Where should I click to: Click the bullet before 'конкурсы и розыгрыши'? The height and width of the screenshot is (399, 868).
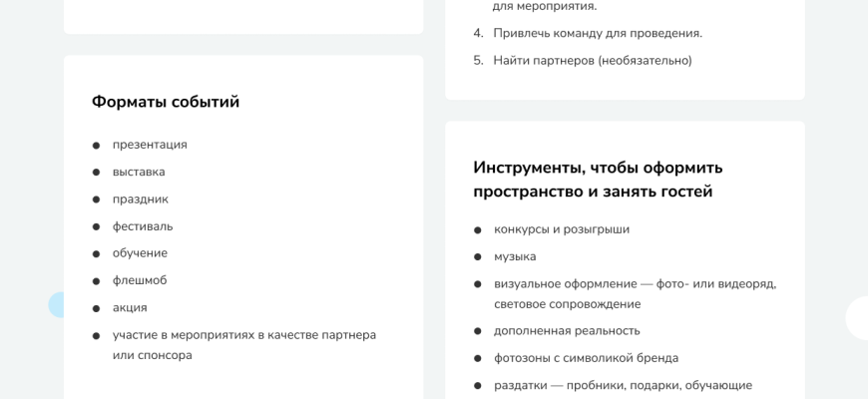point(478,230)
